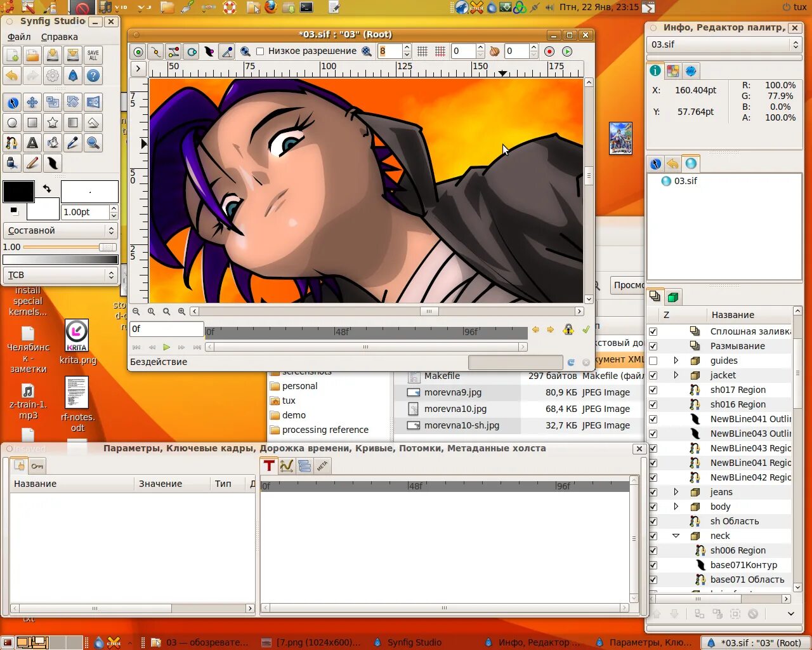Open the 'Составной' blend method dropdown

tap(60, 230)
